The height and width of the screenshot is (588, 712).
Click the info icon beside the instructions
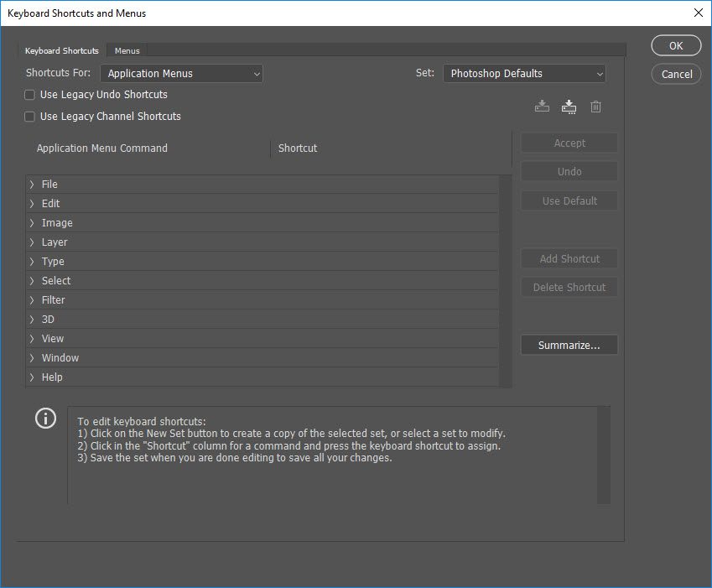[x=45, y=418]
